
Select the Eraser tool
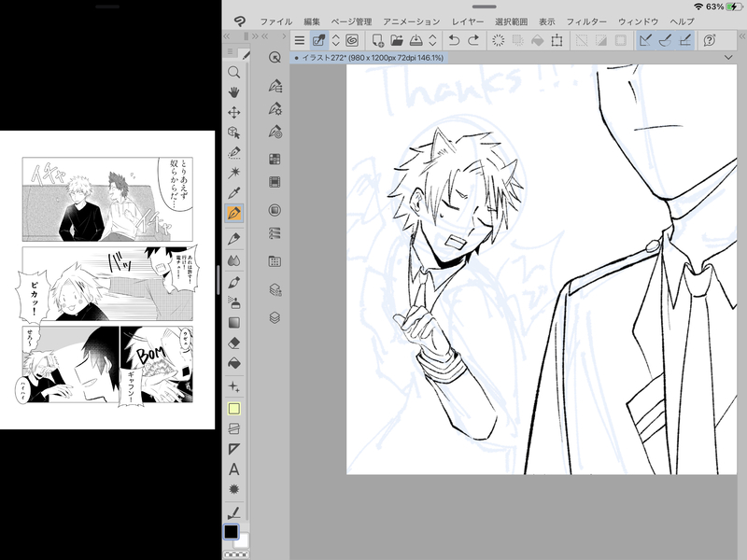(x=234, y=343)
